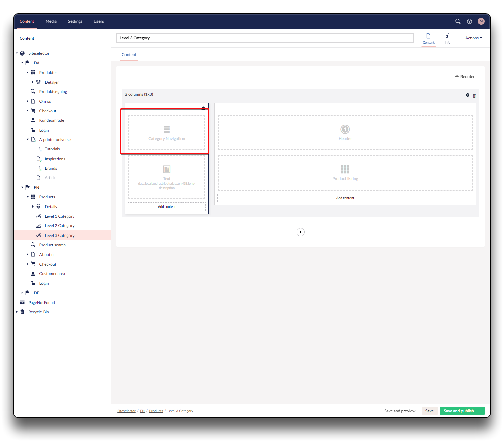
Task: Click the round plus add-row button
Action: pos(300,232)
